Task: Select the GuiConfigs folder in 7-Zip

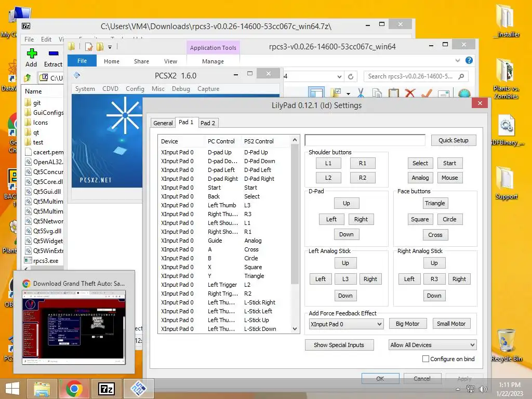Action: coord(44,113)
